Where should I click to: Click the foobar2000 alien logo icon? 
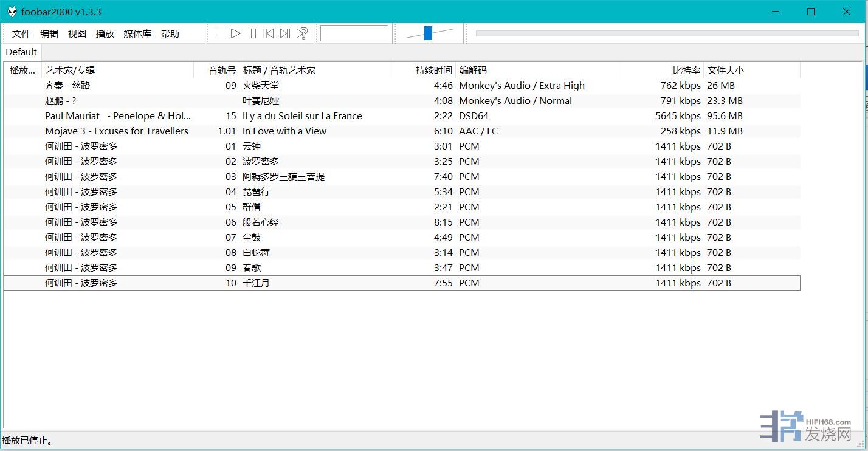pyautogui.click(x=12, y=12)
